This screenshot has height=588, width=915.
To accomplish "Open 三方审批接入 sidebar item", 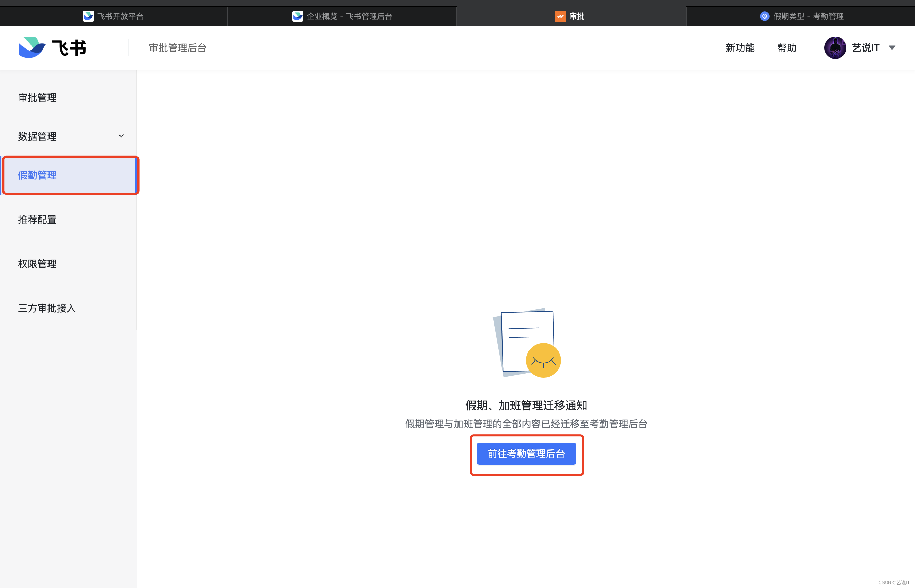I will pos(47,308).
